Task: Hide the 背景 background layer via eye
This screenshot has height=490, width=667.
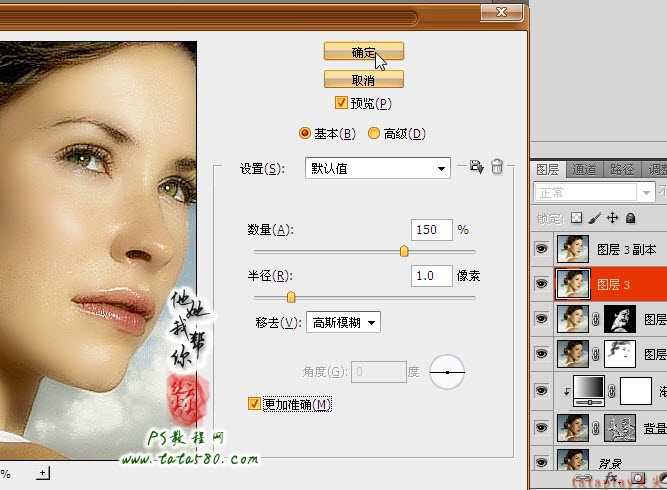Action: (x=542, y=462)
